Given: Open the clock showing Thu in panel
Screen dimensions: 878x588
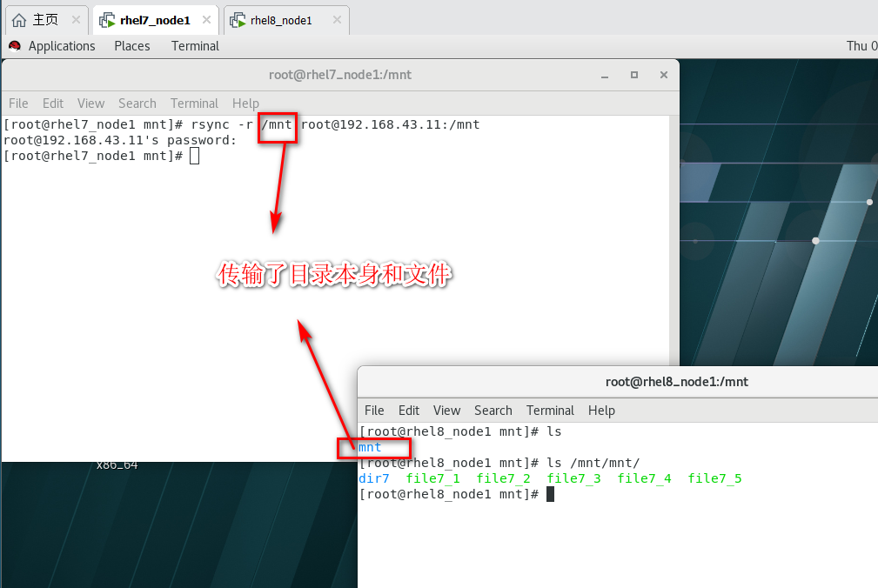Looking at the screenshot, I should (861, 46).
